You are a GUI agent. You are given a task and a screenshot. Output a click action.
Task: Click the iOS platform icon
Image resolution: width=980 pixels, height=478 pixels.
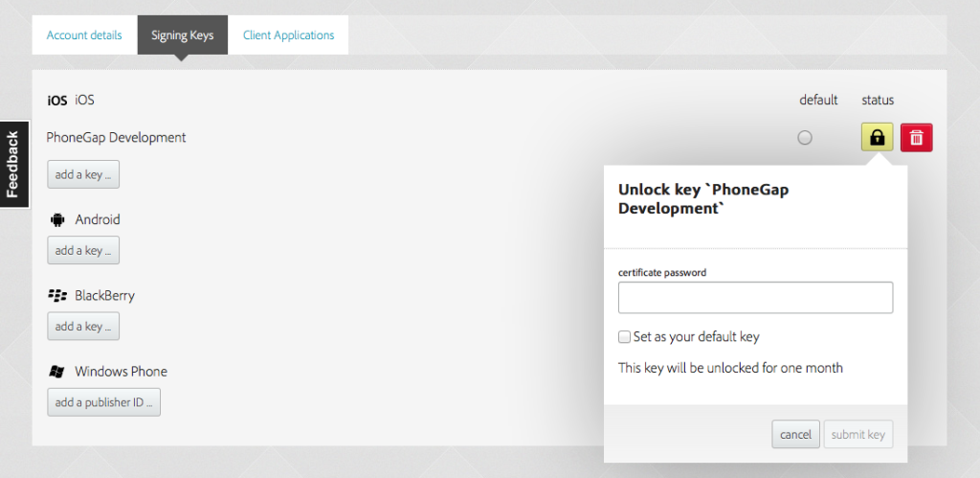click(x=56, y=101)
